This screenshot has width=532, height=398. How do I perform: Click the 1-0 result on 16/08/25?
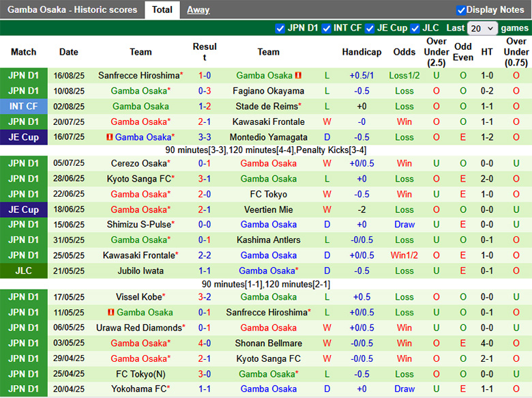(x=205, y=75)
